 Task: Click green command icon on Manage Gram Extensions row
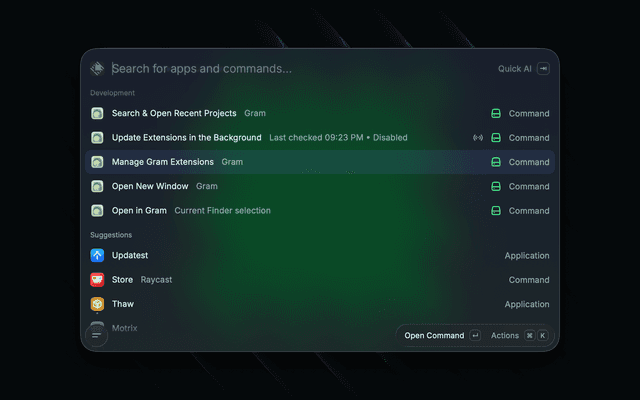[x=496, y=162]
